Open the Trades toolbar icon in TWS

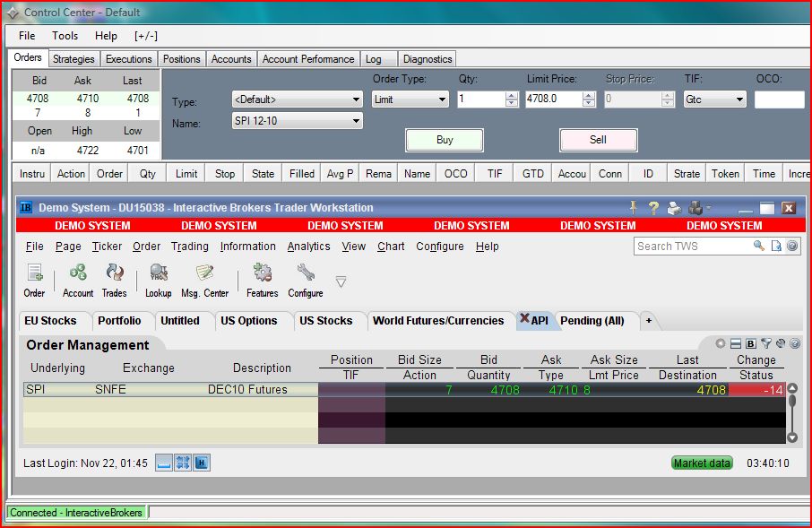(114, 280)
